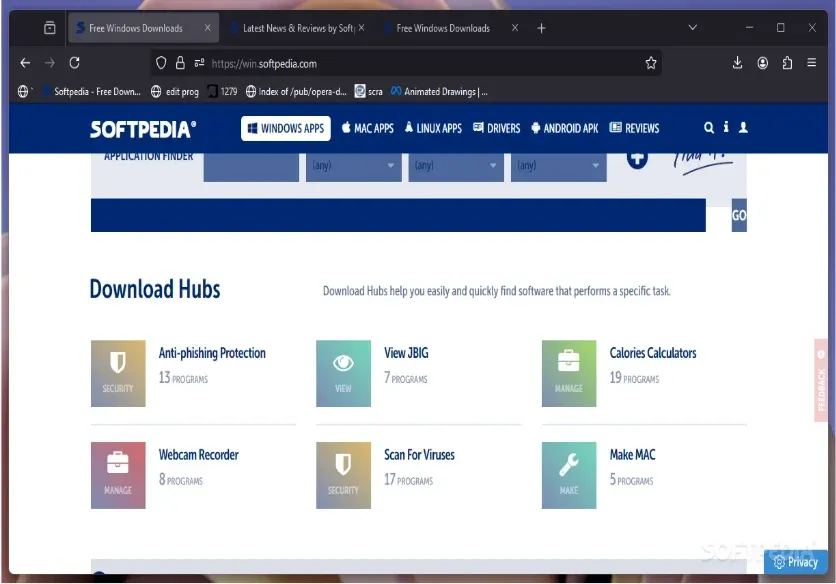Close the last Free Windows Downloads tab

[x=515, y=28]
